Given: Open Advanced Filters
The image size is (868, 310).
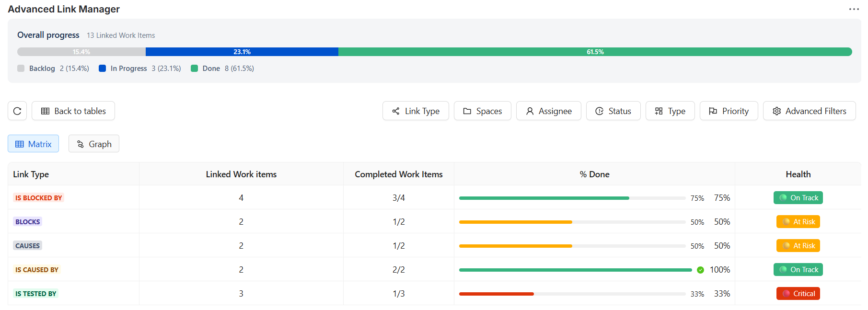Looking at the screenshot, I should 810,111.
